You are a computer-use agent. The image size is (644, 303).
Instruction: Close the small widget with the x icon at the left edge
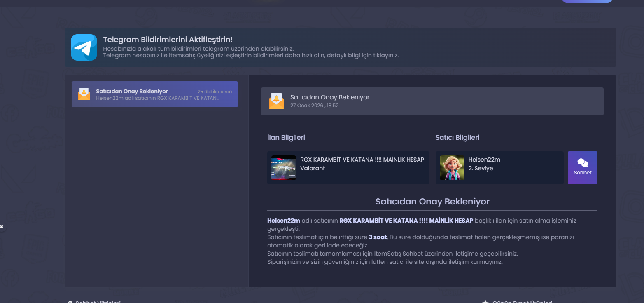[x=2, y=227]
